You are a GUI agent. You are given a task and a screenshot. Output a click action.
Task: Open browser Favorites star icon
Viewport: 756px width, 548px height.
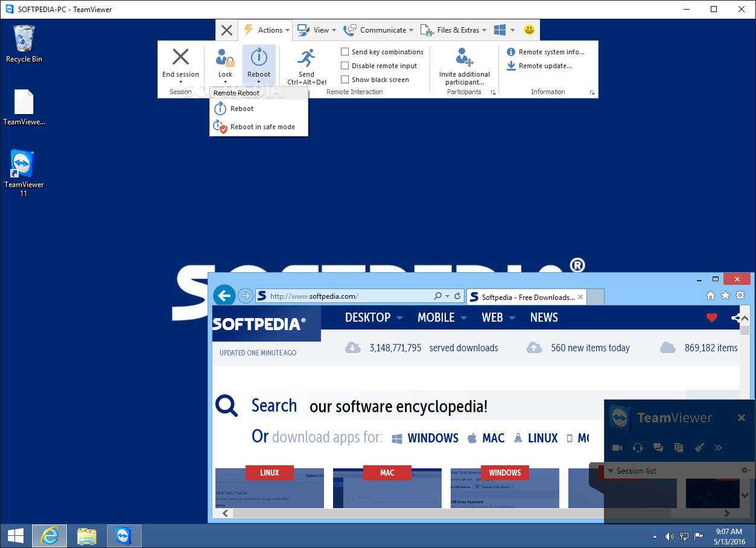(725, 296)
